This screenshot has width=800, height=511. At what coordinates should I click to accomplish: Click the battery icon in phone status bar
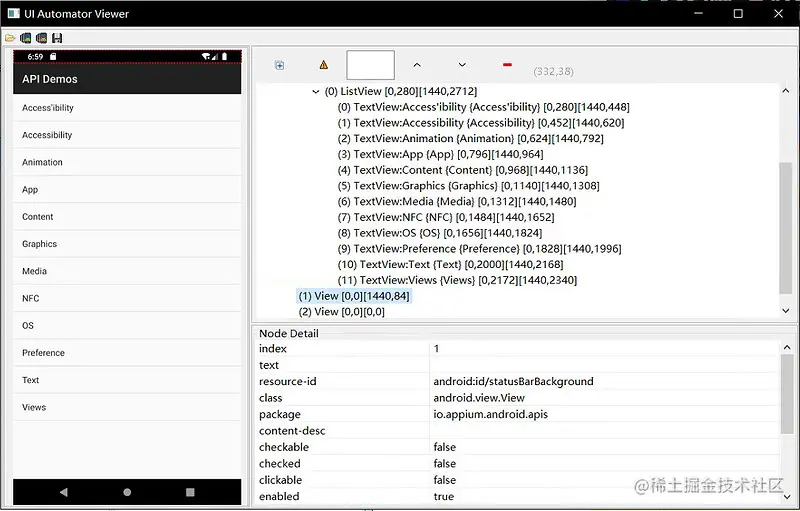(224, 56)
